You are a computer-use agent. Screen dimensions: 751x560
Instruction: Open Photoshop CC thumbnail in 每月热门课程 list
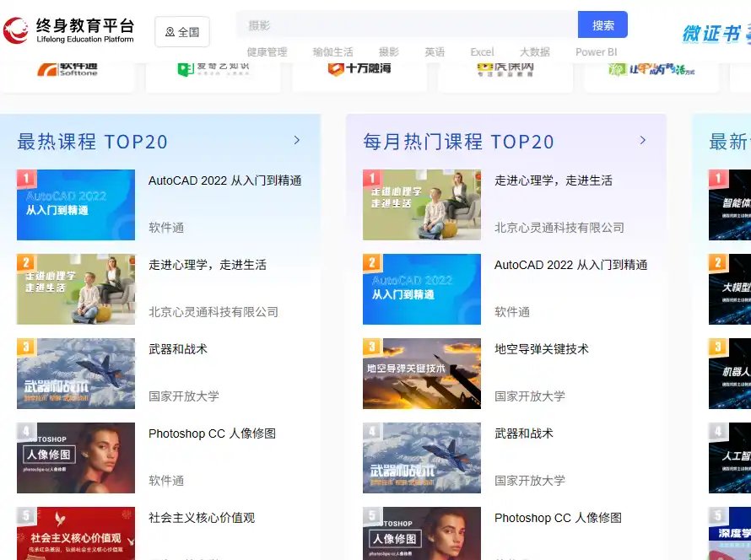point(421,533)
